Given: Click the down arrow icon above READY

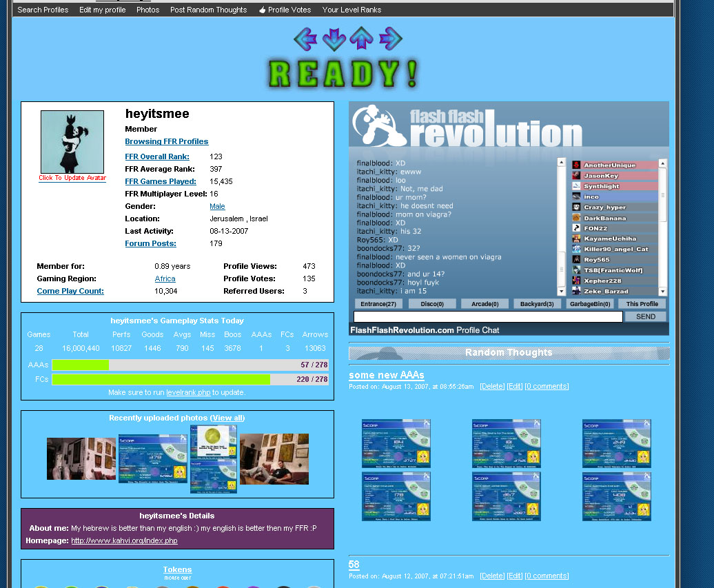Looking at the screenshot, I should pos(334,39).
